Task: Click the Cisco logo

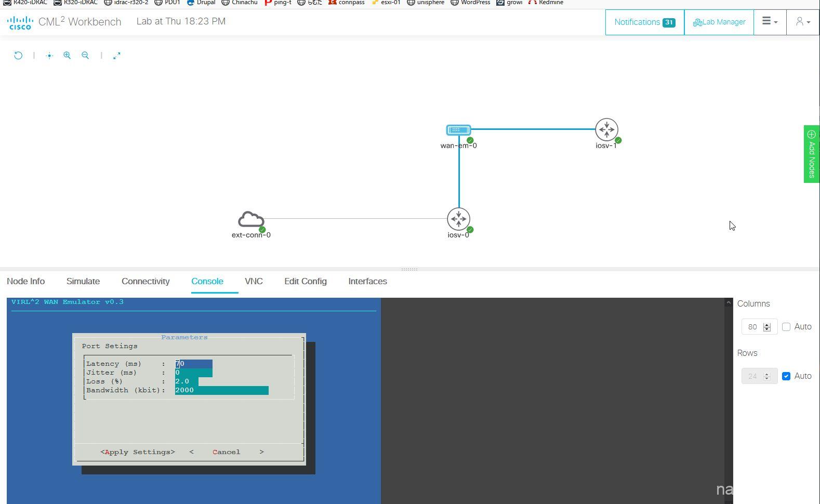Action: tap(20, 22)
